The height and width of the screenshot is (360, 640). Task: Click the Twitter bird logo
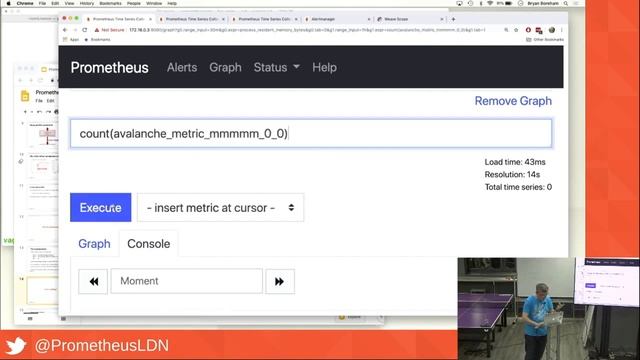16,346
